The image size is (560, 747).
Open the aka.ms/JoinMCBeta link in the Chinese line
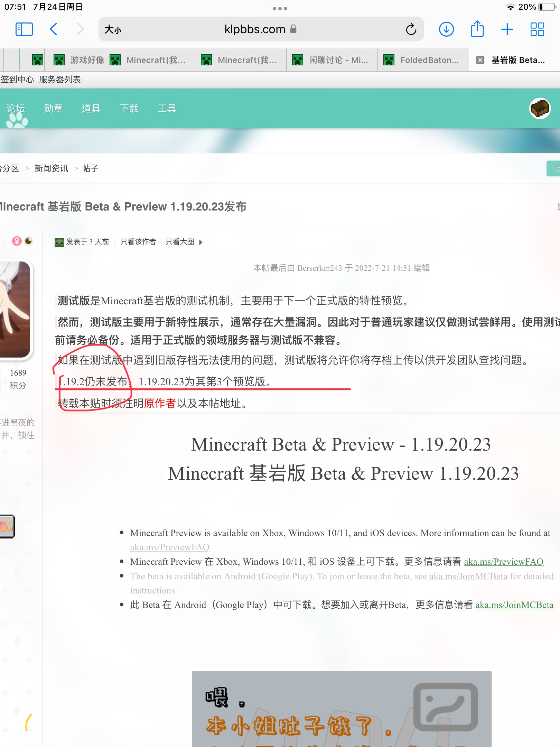click(x=514, y=605)
